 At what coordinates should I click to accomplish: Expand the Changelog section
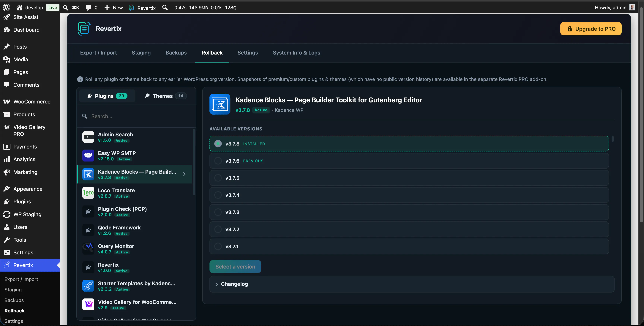(x=412, y=284)
